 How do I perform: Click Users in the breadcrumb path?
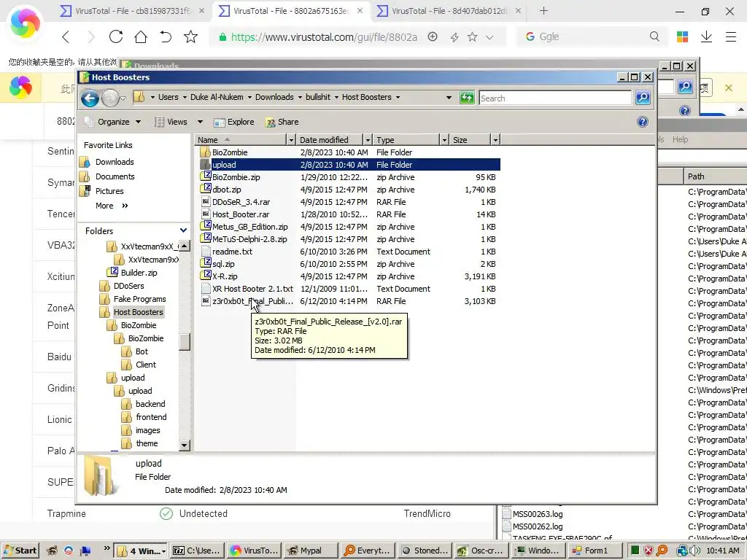coord(169,97)
